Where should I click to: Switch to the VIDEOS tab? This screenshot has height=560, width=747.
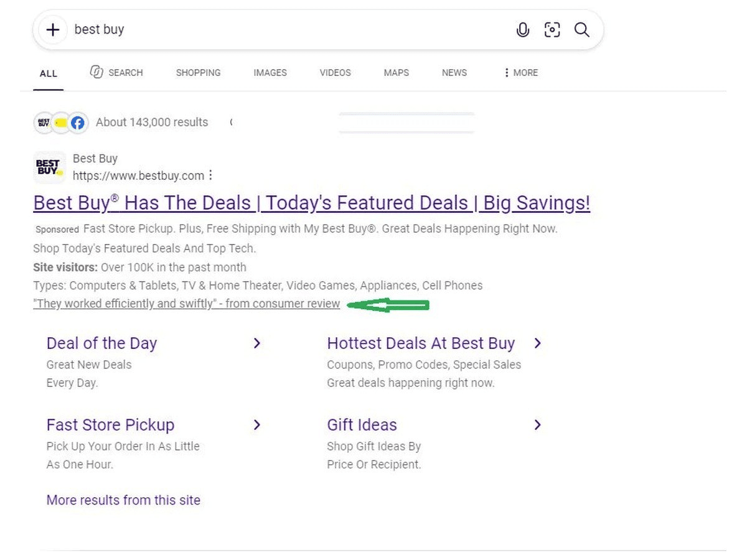336,73
